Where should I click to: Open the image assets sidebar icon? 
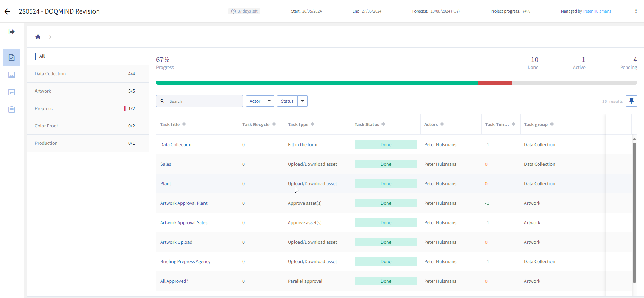(11, 75)
